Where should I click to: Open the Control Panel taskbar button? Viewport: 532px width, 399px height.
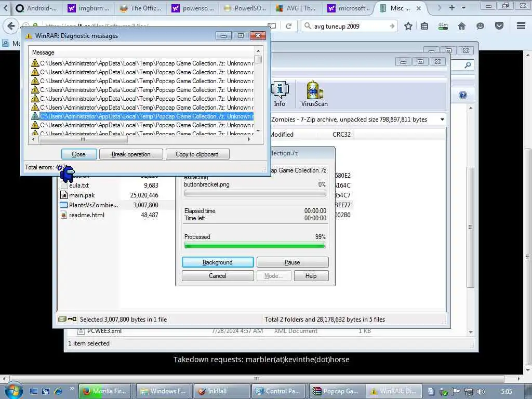point(280,391)
